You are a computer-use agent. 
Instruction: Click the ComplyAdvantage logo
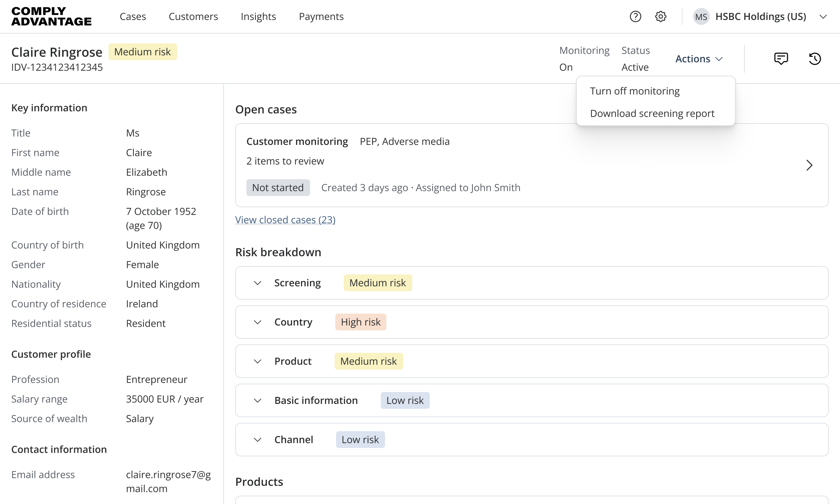point(51,16)
